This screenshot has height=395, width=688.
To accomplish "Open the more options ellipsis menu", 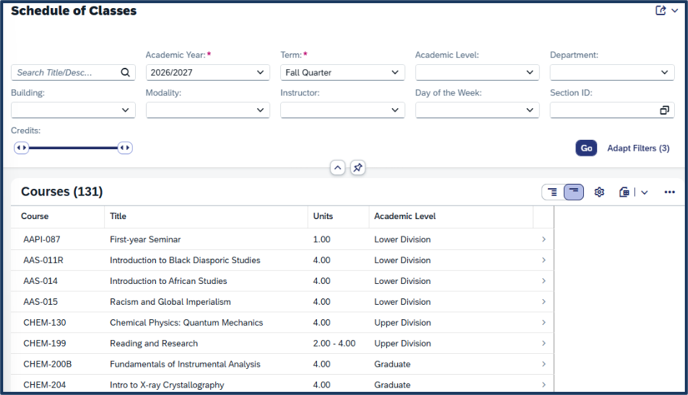I will 669,192.
